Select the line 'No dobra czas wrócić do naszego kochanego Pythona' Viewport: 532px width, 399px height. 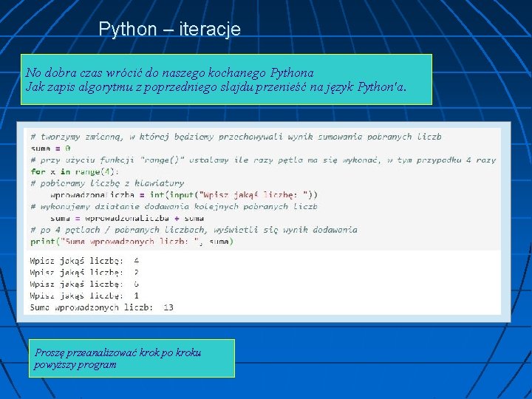click(x=169, y=72)
